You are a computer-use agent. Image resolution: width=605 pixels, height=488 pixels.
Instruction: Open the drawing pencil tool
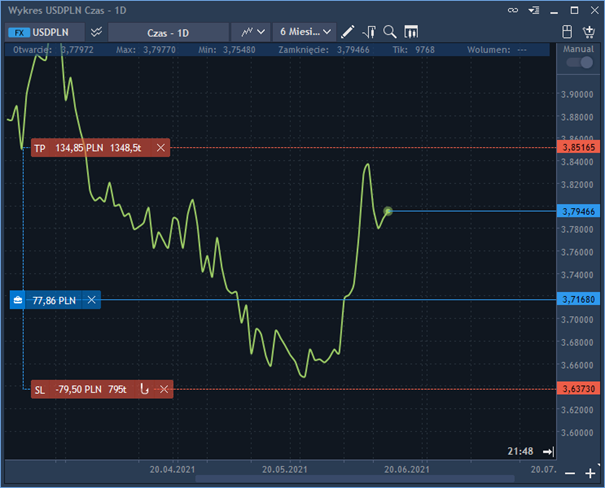(x=348, y=32)
